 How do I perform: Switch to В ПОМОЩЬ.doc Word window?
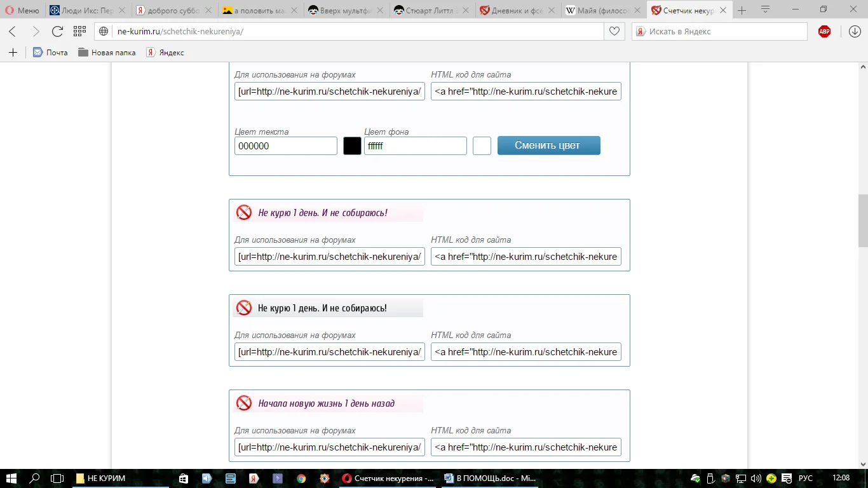[490, 478]
